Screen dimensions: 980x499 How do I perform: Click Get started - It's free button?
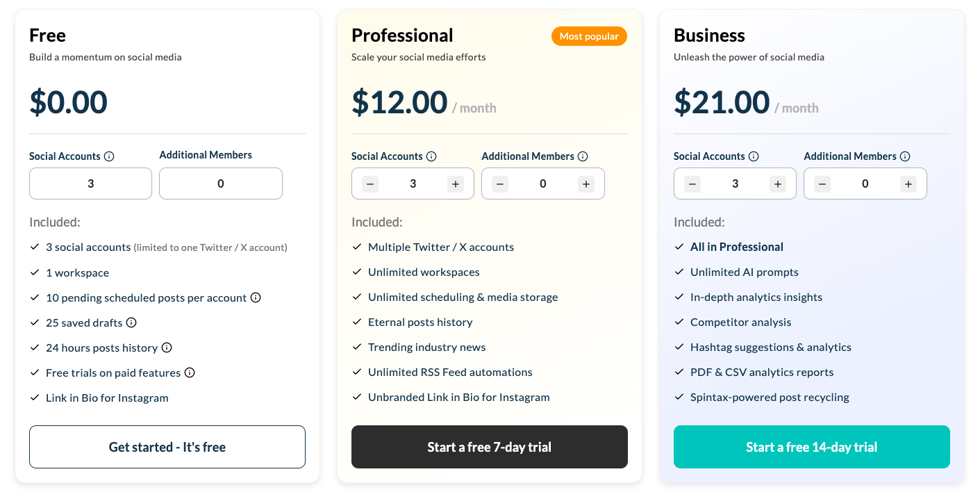pyautogui.click(x=167, y=447)
